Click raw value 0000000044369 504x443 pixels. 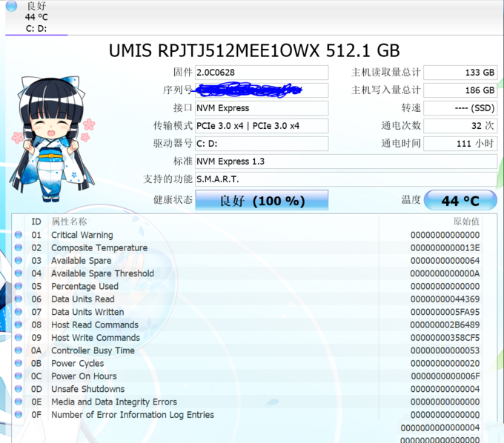(445, 299)
